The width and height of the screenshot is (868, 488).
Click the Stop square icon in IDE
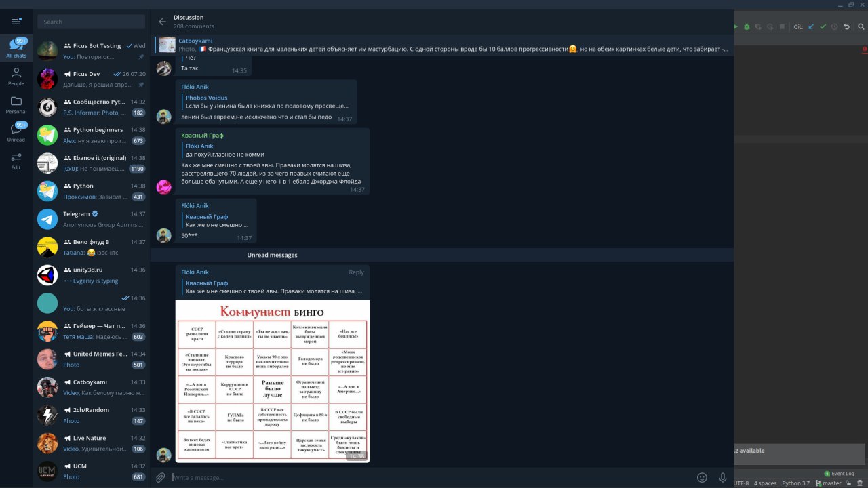(x=782, y=27)
